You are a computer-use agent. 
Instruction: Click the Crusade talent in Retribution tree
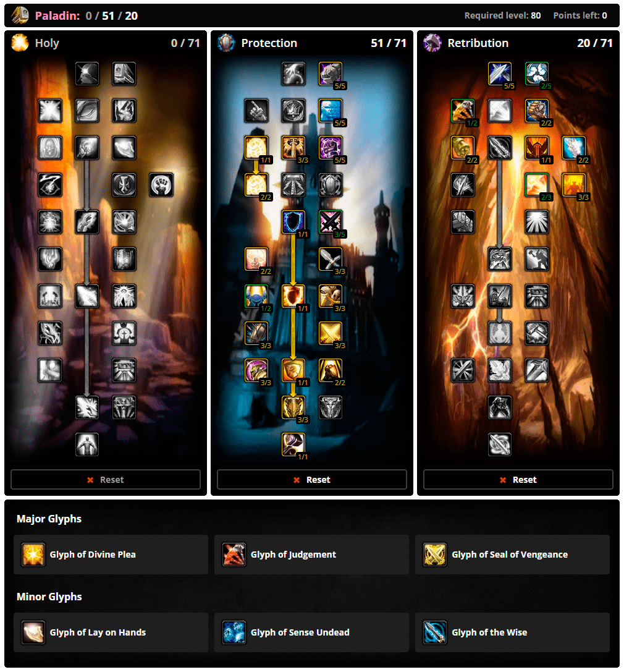tap(574, 185)
